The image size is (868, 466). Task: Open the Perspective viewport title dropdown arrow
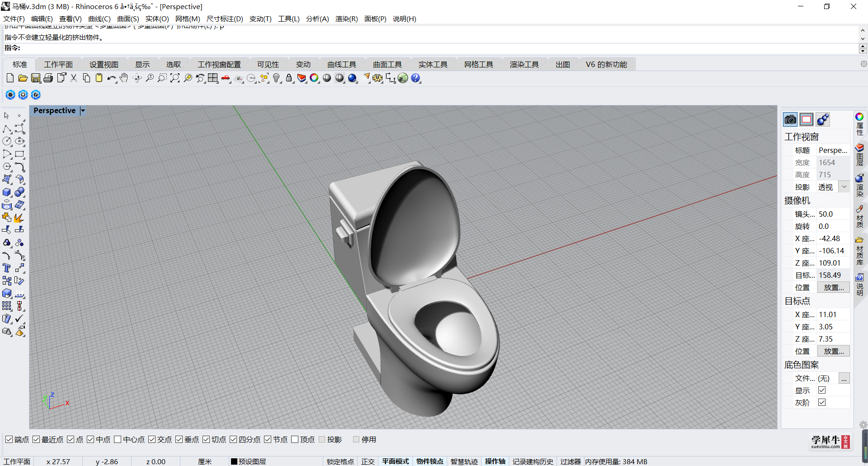point(83,110)
